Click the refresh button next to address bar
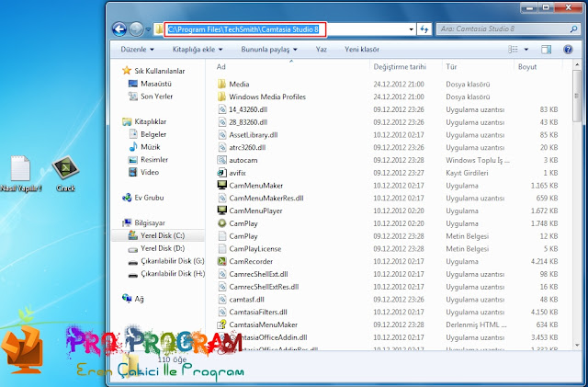The width and height of the screenshot is (588, 387). pyautogui.click(x=424, y=28)
